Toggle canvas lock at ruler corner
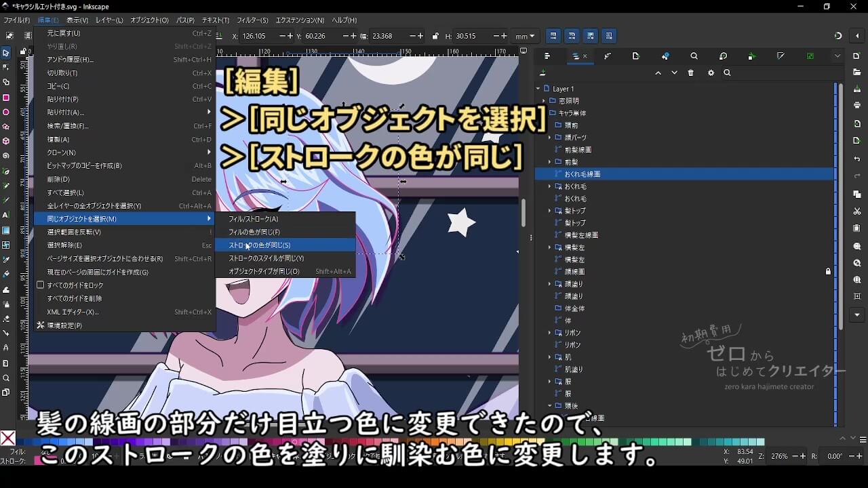The height and width of the screenshot is (488, 868). coord(24,52)
